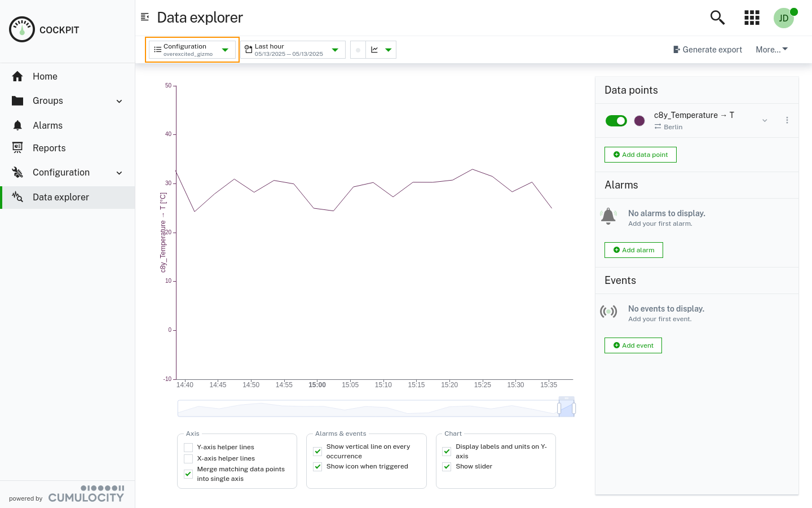Click the calendar icon beside Last hour
The image size is (812, 508).
248,50
